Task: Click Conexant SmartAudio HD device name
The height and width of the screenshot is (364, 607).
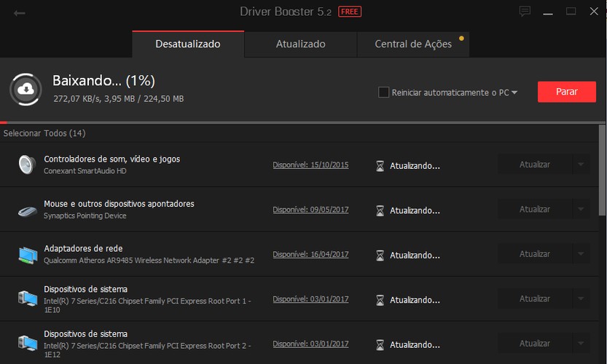Action: tap(85, 171)
